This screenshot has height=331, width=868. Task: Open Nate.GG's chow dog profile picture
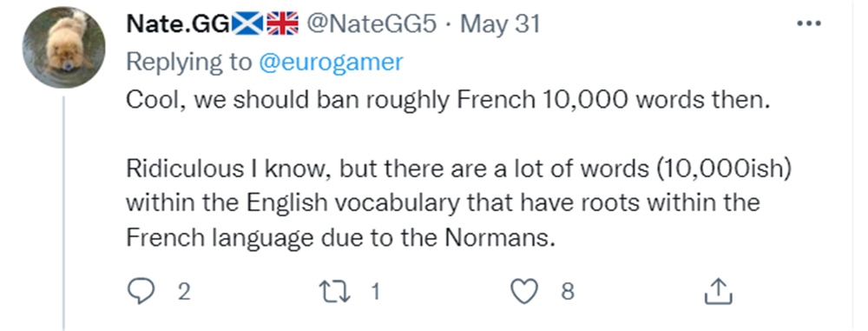click(63, 47)
